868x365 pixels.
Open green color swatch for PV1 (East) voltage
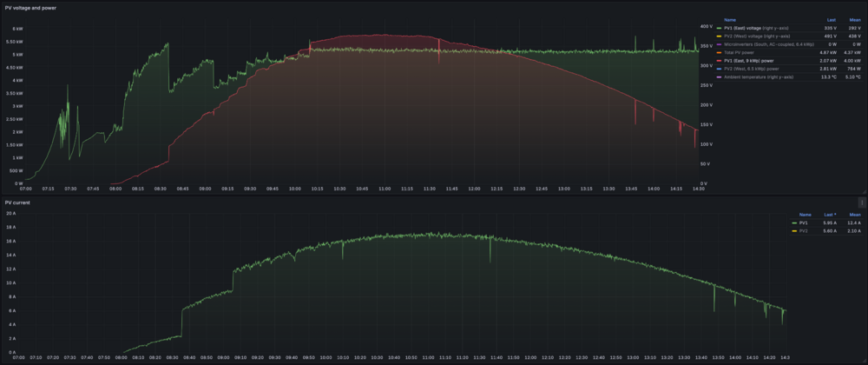tap(719, 29)
